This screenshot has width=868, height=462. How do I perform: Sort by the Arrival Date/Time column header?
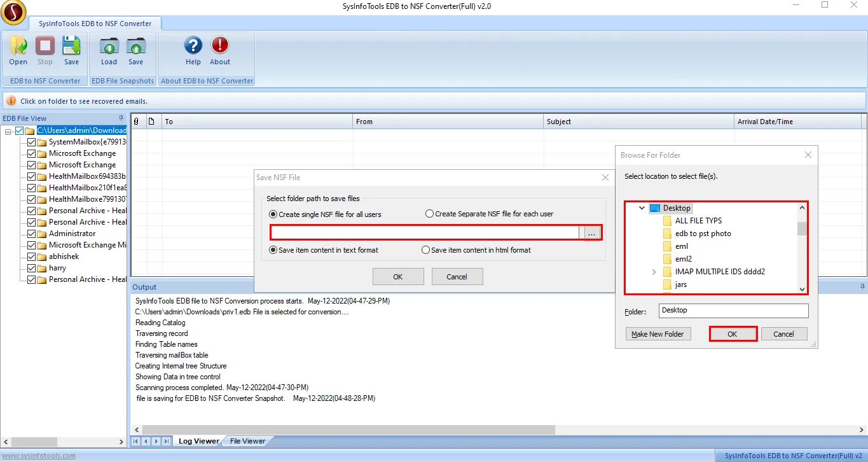tap(797, 122)
